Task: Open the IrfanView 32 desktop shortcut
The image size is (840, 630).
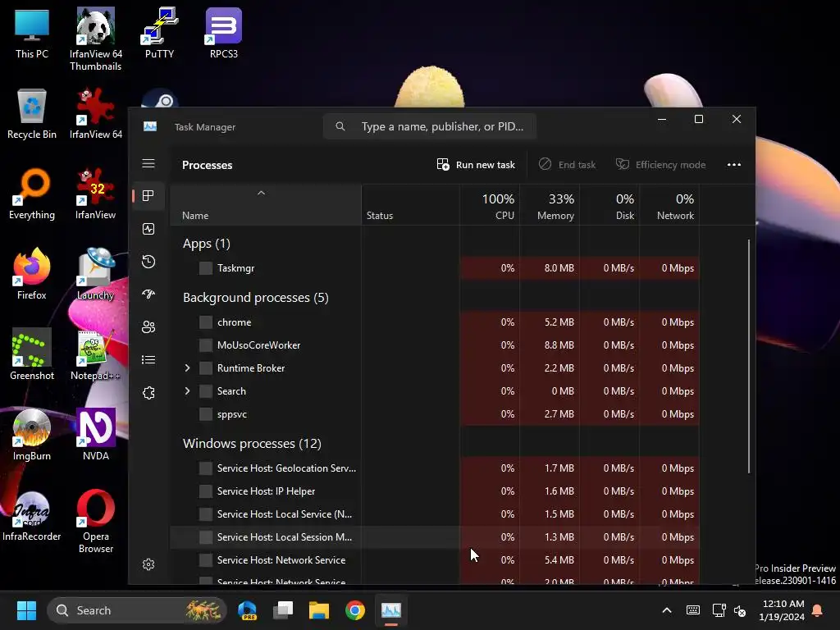Action: point(95,194)
